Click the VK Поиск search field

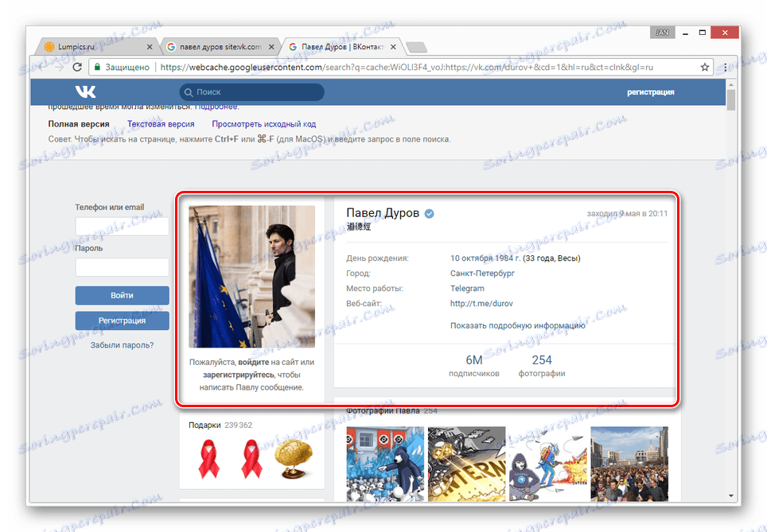[x=251, y=92]
